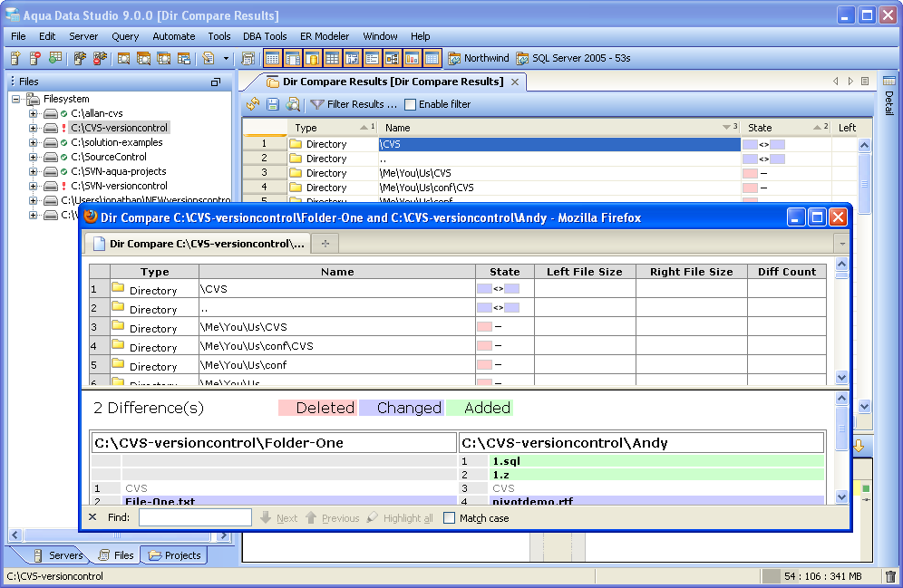The width and height of the screenshot is (903, 588).
Task: Click the SQL Server 2005 - 53s button
Action: pyautogui.click(x=574, y=58)
